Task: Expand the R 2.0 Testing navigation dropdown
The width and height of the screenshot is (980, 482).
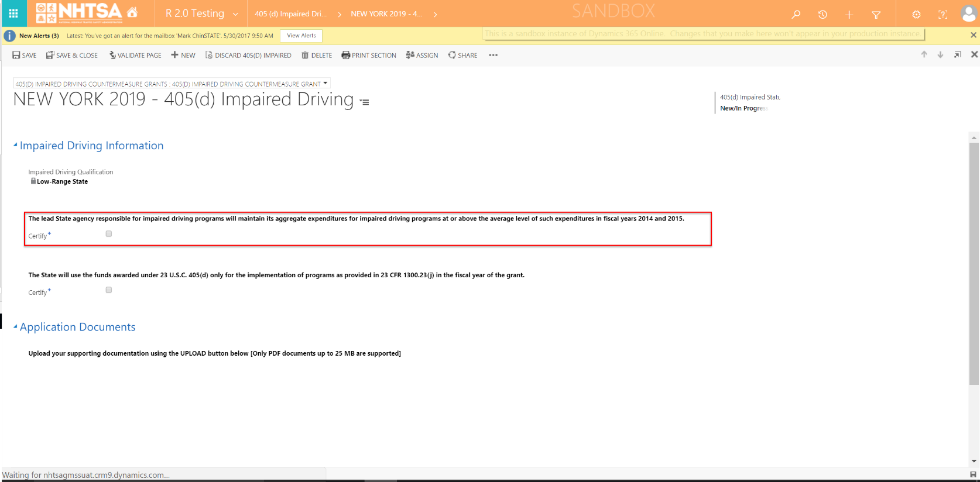Action: [x=235, y=14]
